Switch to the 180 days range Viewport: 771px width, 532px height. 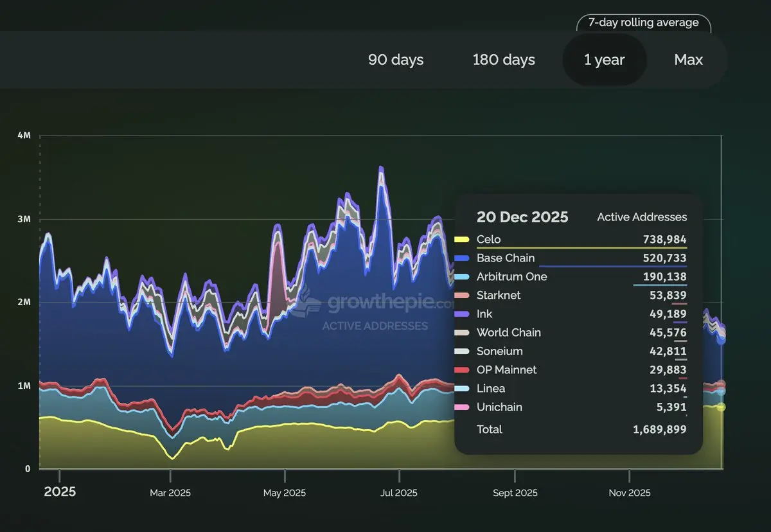pos(504,60)
